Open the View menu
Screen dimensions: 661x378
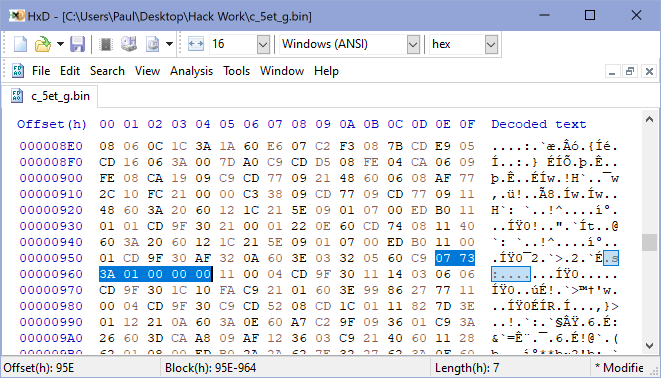click(147, 71)
